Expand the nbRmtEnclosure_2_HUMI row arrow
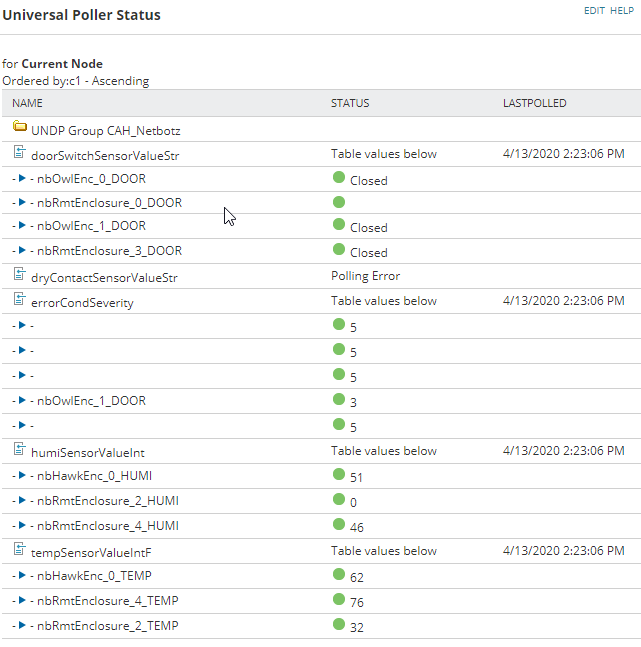This screenshot has height=647, width=641. pos(22,500)
